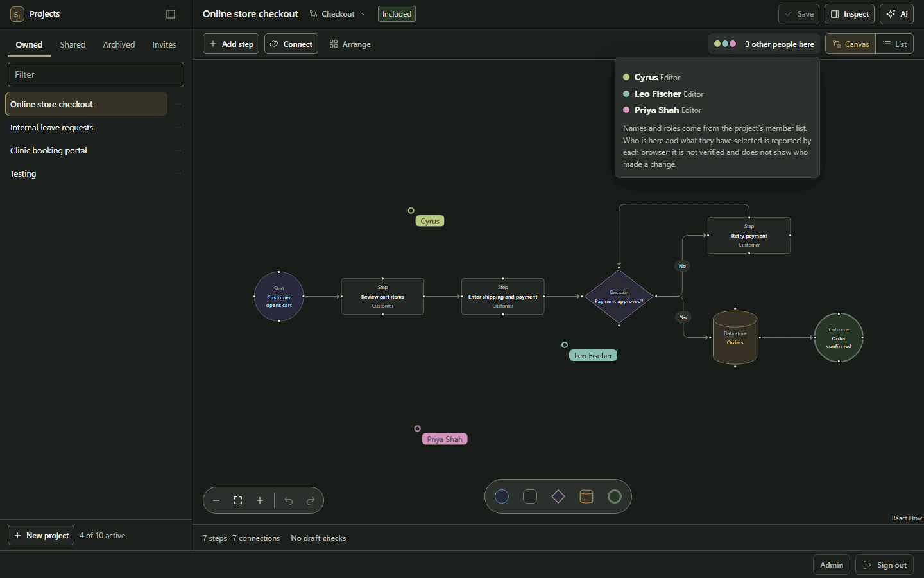Expand the Arrange options
924x578 pixels.
point(350,44)
